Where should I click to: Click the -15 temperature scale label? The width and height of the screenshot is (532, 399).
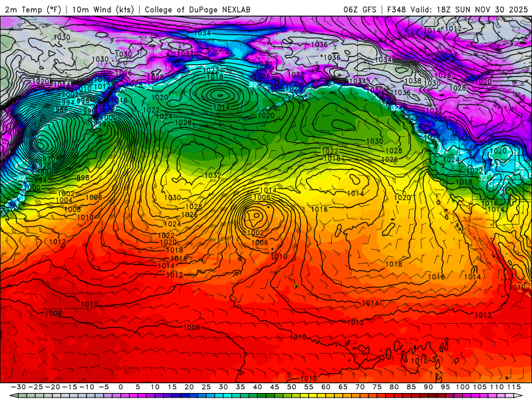[x=70, y=387]
